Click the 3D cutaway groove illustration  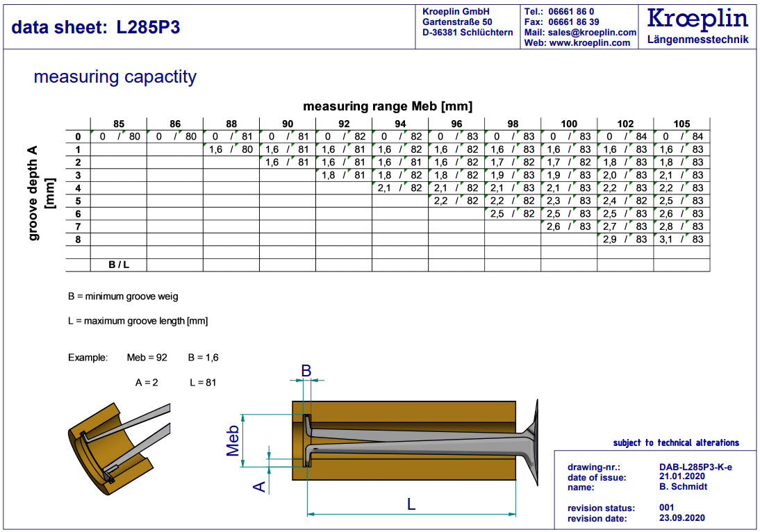click(x=117, y=443)
